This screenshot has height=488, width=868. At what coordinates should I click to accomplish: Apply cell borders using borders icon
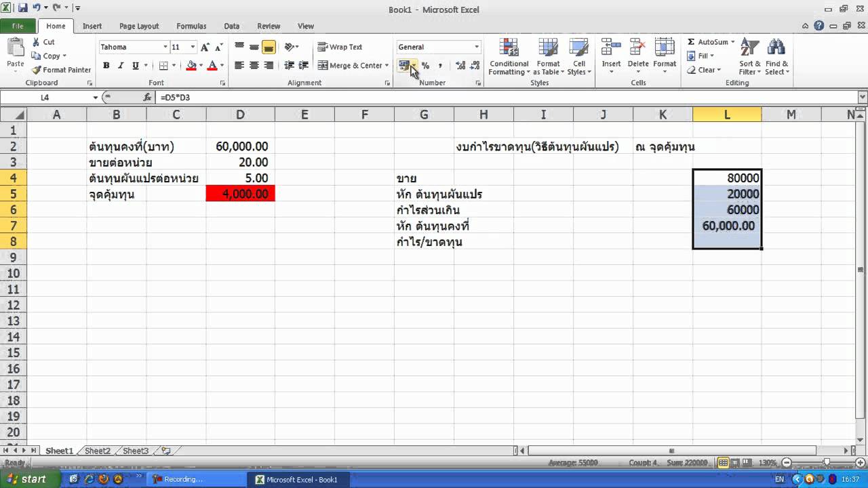click(x=163, y=66)
